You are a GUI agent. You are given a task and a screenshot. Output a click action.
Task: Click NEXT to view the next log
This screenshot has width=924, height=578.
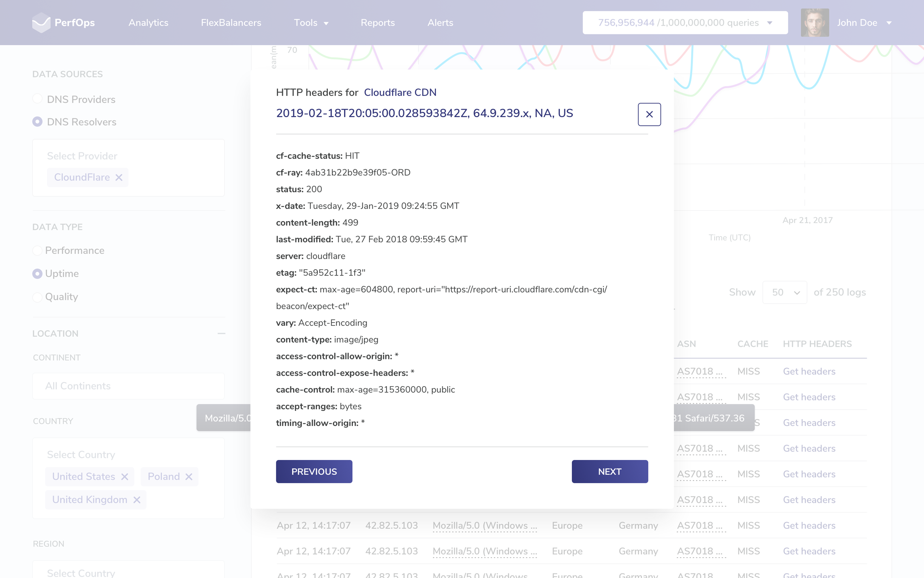click(x=610, y=471)
